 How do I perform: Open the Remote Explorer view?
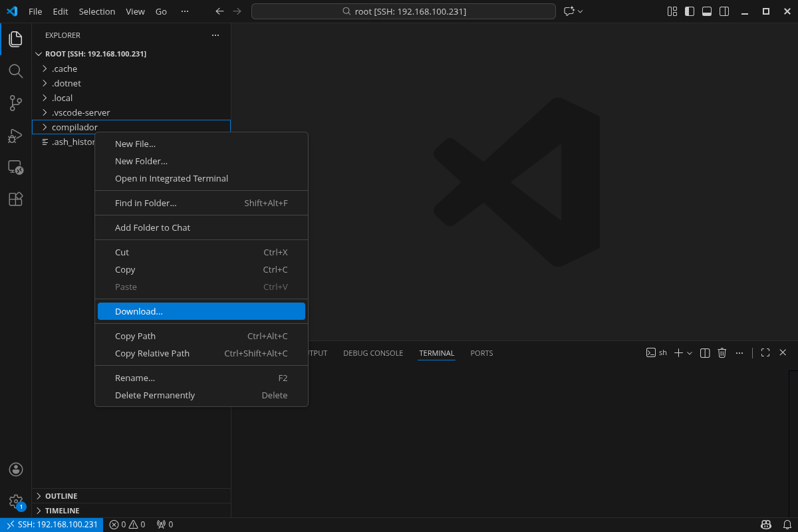[x=15, y=167]
